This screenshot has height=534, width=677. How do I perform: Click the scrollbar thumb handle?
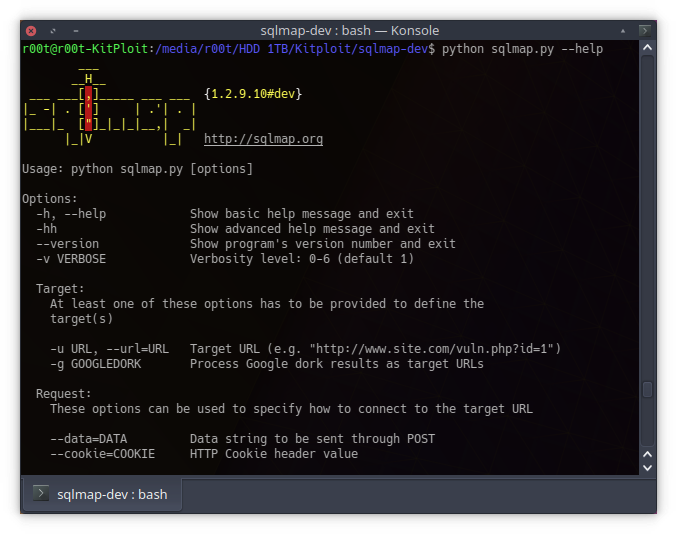pos(647,389)
